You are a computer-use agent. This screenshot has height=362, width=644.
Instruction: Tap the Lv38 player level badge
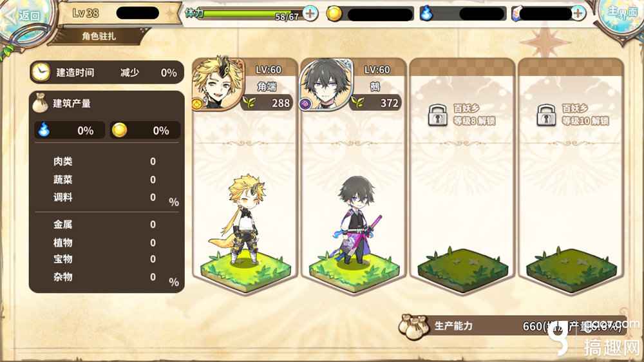click(86, 13)
